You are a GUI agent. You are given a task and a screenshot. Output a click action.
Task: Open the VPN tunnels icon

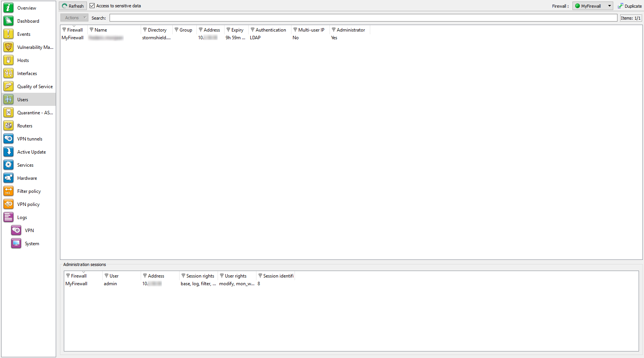[8, 139]
